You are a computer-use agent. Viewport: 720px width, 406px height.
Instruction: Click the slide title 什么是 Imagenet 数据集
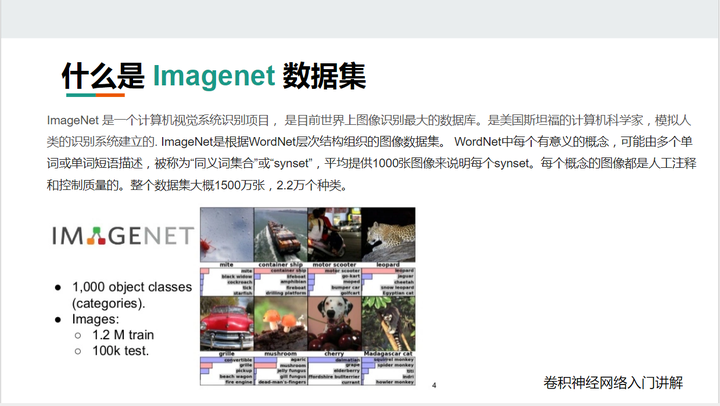(x=214, y=76)
